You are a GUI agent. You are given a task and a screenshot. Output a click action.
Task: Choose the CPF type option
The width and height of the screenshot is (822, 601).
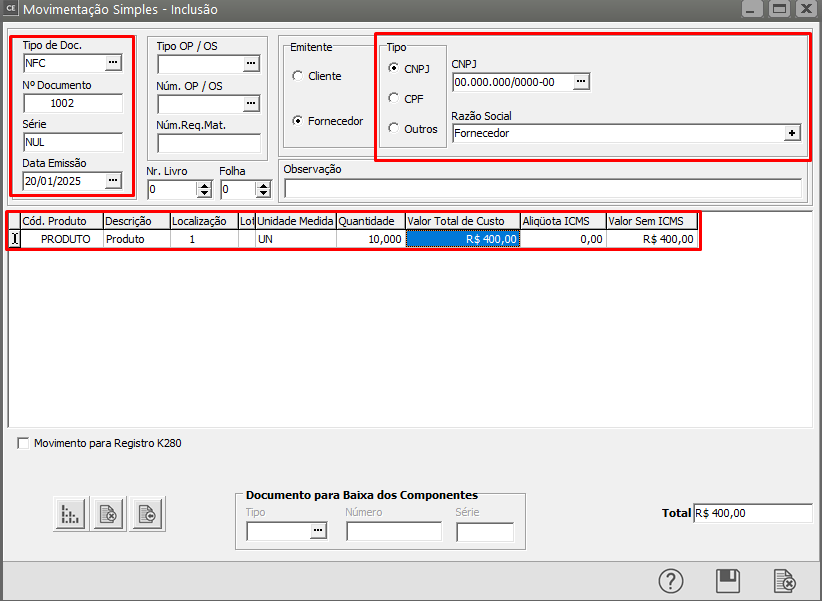point(394,98)
